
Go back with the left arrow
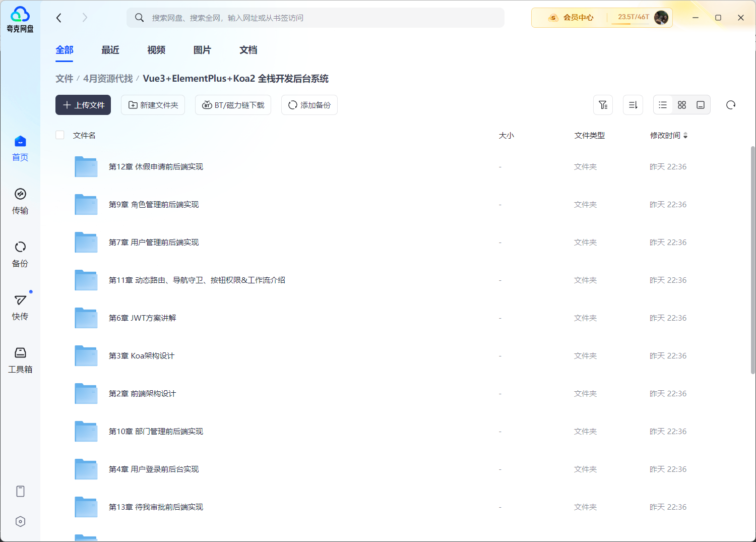click(x=59, y=18)
